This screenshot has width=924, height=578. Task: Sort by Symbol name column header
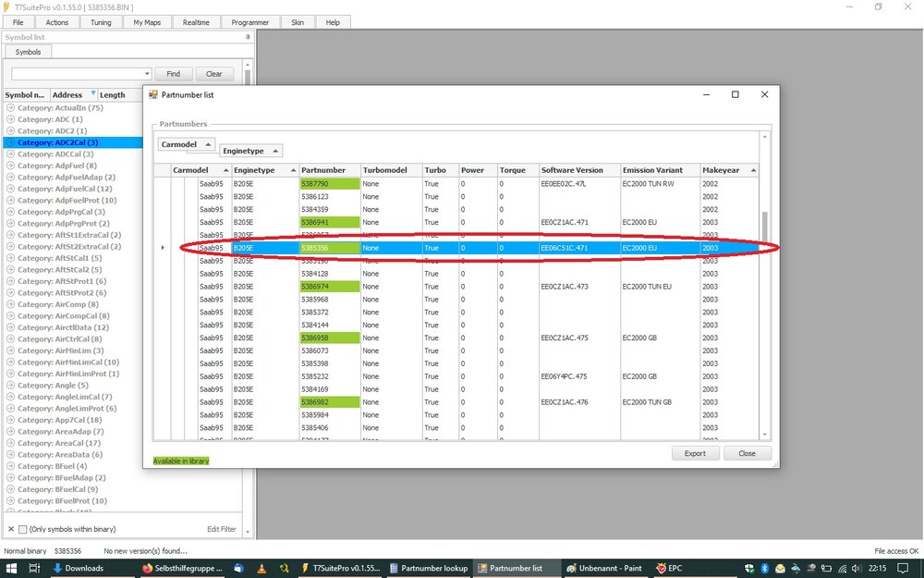25,95
